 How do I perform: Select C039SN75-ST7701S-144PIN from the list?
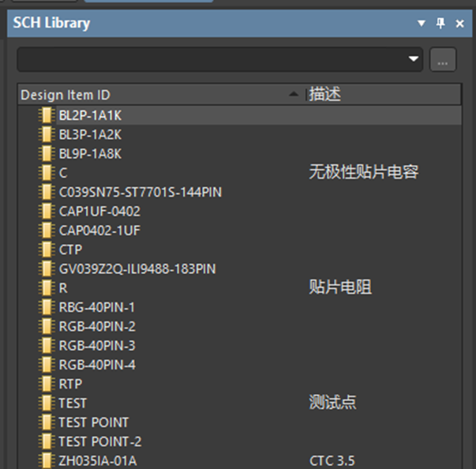[x=141, y=192]
